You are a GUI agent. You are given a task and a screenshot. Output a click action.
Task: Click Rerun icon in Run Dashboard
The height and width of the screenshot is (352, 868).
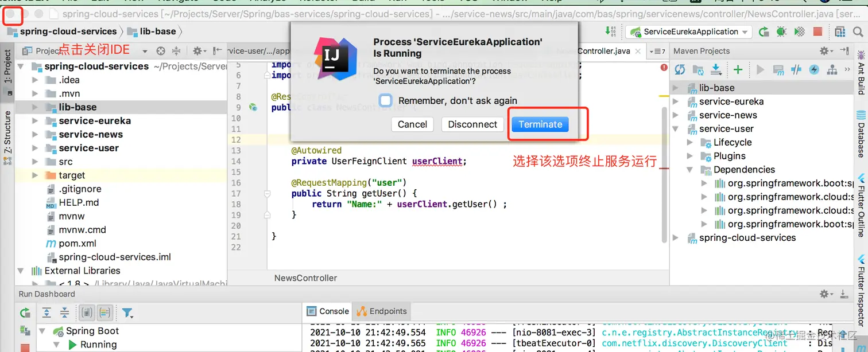click(x=25, y=313)
